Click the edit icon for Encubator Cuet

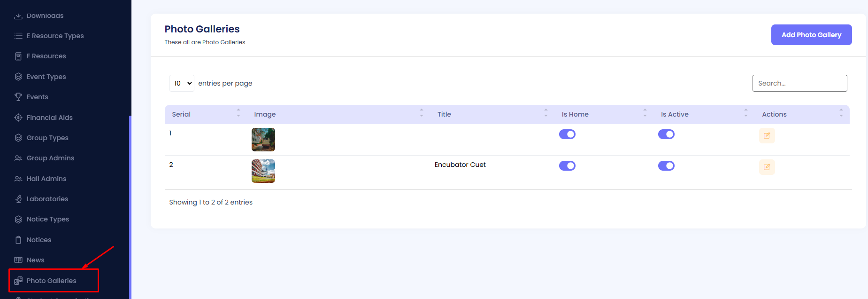coord(767,167)
